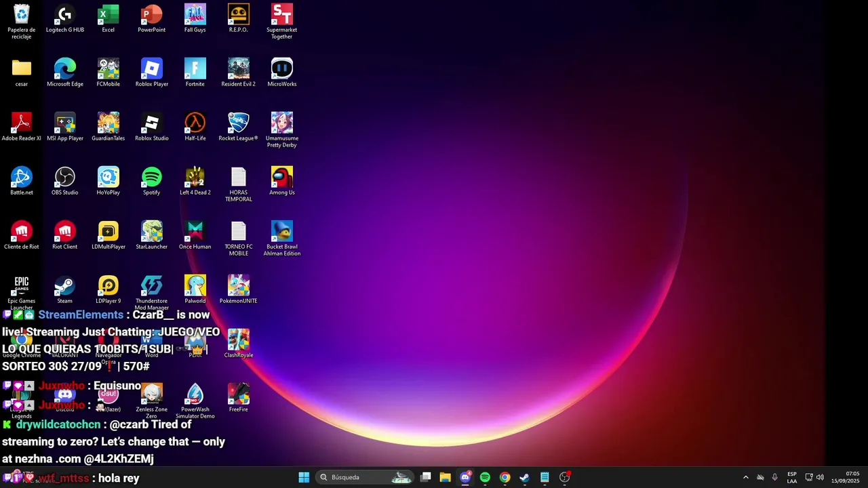Open the ESP LAA language switcher

(792, 477)
